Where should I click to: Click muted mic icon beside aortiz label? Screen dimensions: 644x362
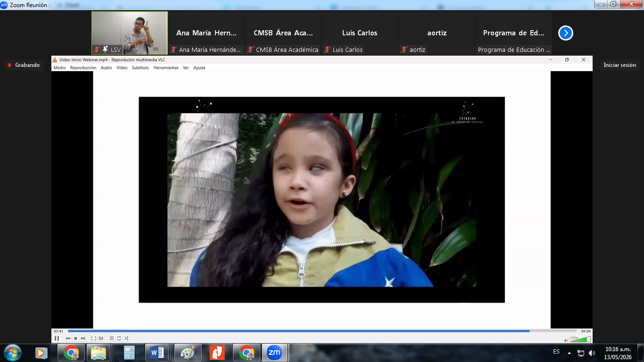404,49
